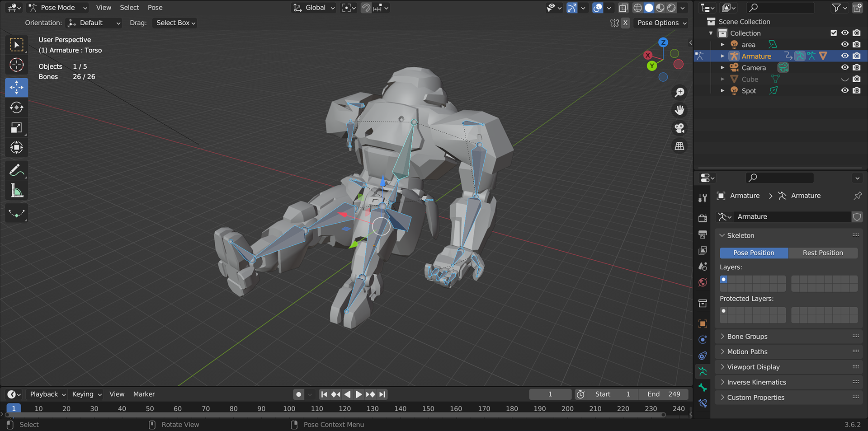The width and height of the screenshot is (868, 431).
Task: Jump to the first frame
Action: (324, 394)
